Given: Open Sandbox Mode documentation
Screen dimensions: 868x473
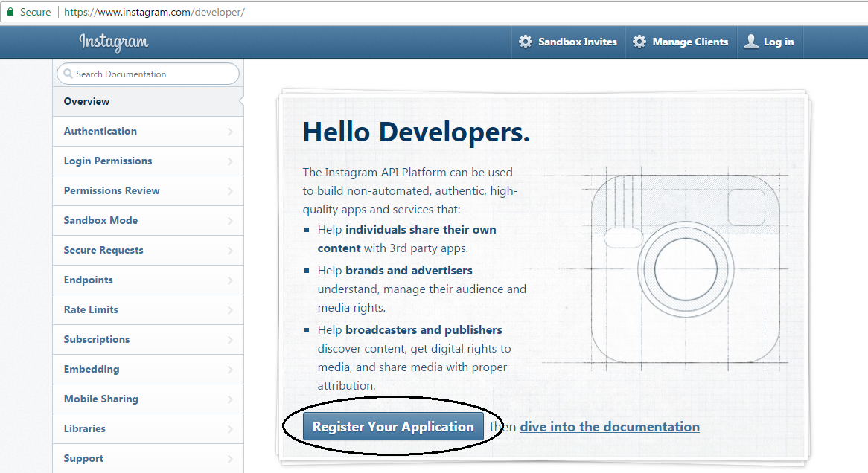Looking at the screenshot, I should point(148,220).
